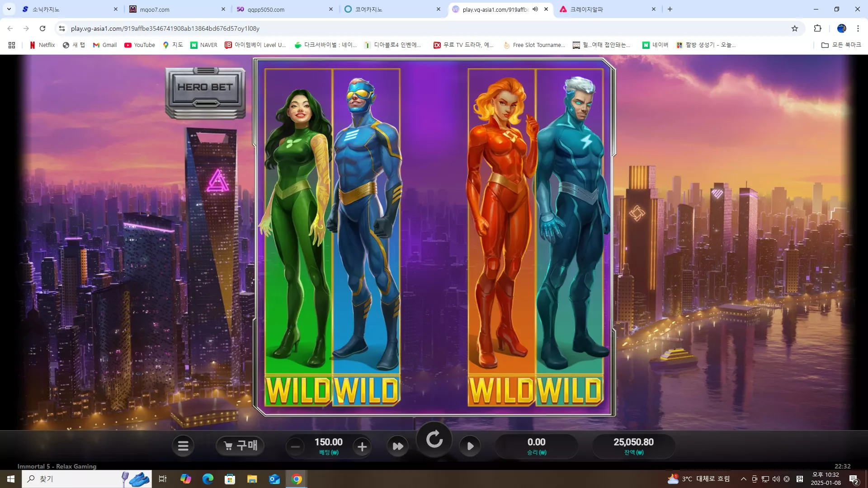This screenshot has width=868, height=488.
Task: Open the Free Slot Tourname... bookmark
Action: [534, 45]
